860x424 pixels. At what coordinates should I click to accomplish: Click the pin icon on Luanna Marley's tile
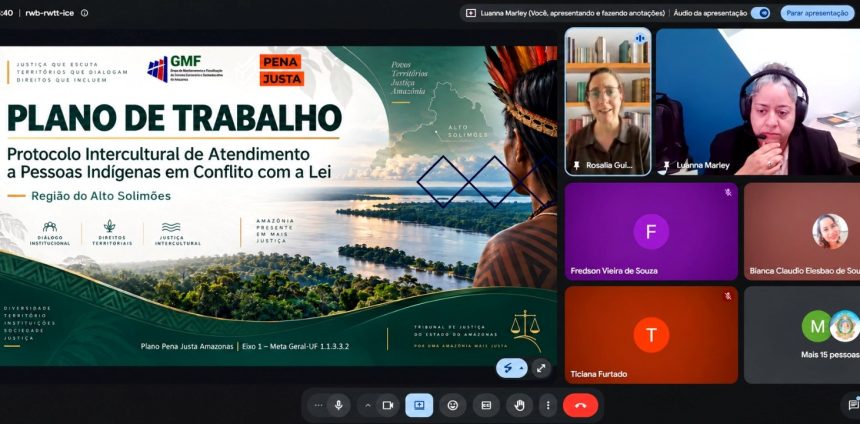(x=666, y=165)
